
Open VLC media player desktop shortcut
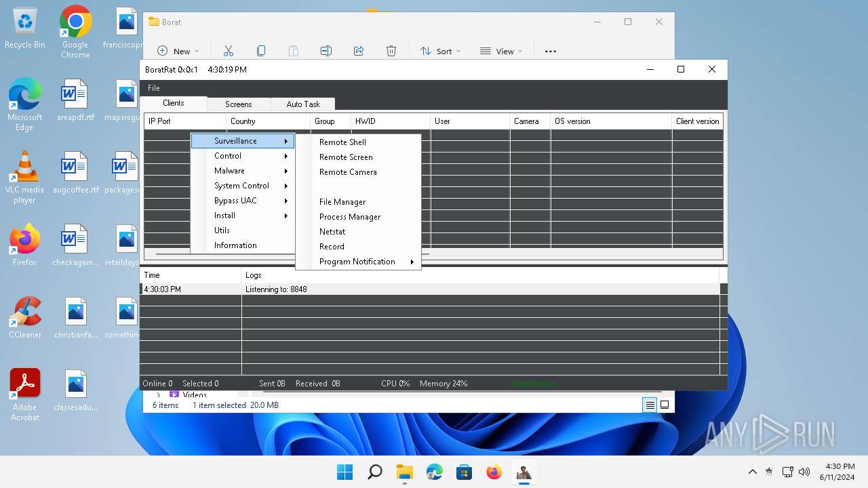pos(25,178)
